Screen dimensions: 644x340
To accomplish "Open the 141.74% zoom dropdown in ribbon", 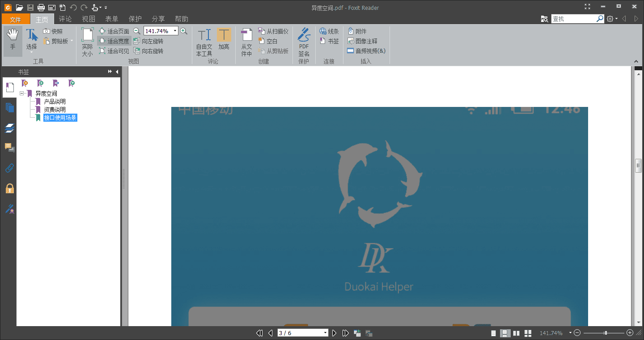I will [175, 31].
